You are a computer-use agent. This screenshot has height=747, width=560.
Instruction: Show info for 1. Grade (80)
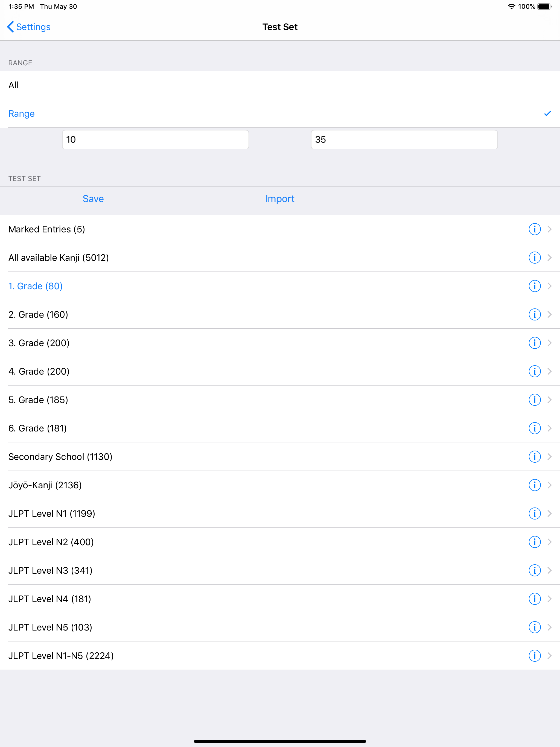point(534,286)
